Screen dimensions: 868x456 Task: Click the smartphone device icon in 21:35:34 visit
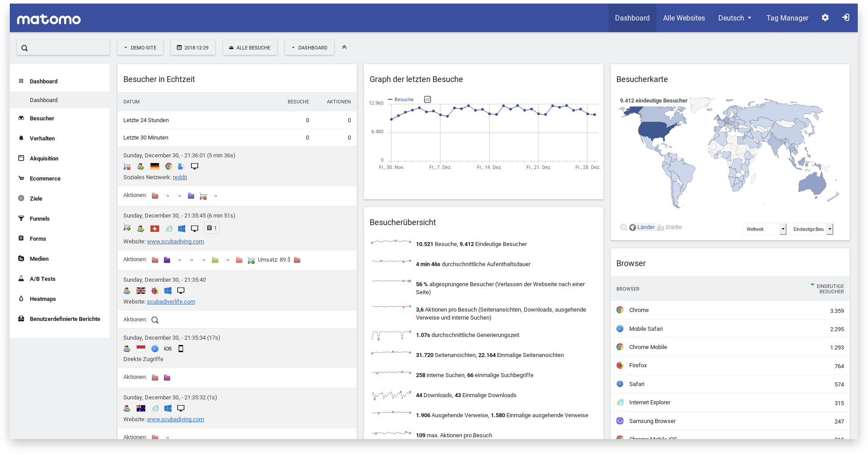(x=181, y=349)
